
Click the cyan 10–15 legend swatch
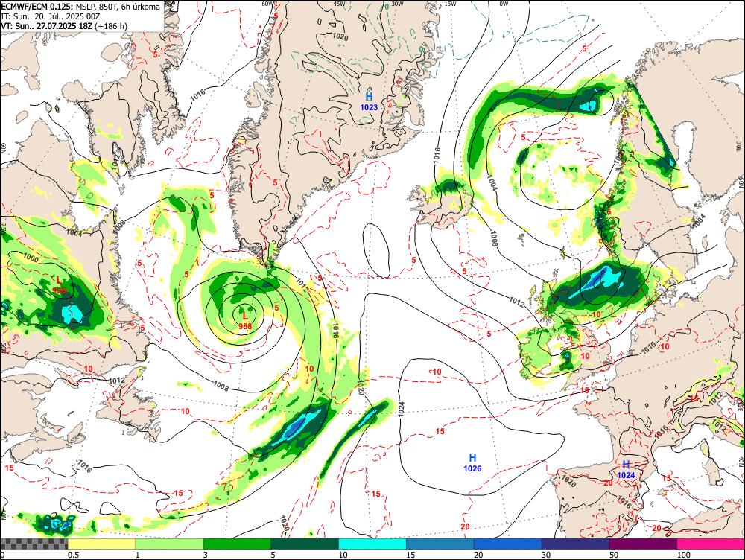coord(372,544)
